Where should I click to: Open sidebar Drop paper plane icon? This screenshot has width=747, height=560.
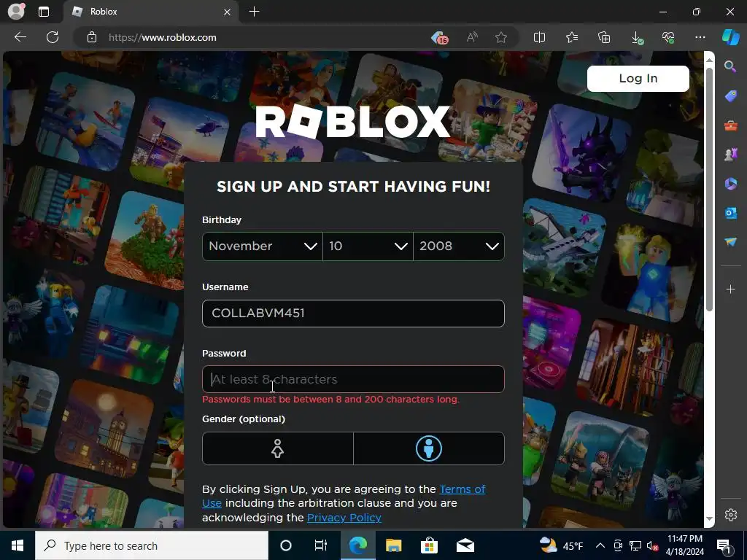tap(730, 242)
